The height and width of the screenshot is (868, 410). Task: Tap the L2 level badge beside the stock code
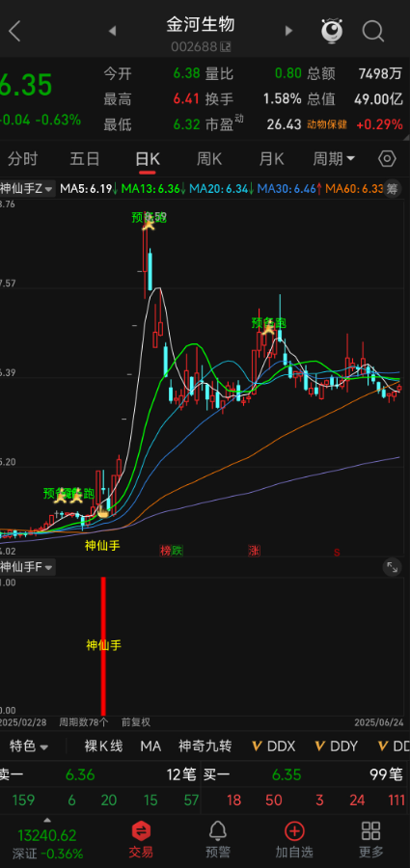click(x=225, y=47)
